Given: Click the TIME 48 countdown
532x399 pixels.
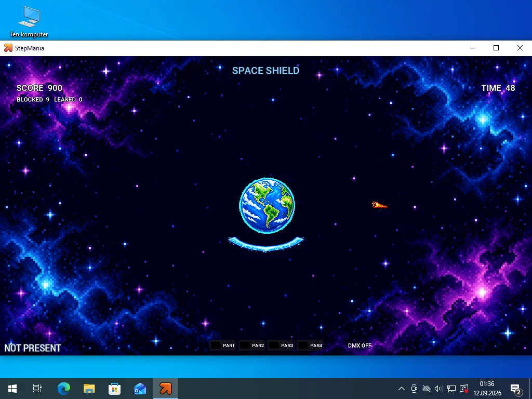Looking at the screenshot, I should point(498,88).
